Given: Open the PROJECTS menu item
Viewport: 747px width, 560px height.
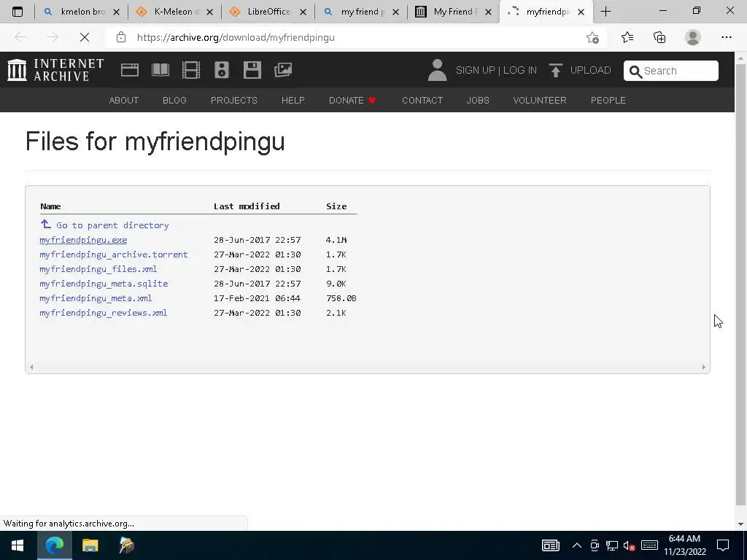Looking at the screenshot, I should (234, 101).
